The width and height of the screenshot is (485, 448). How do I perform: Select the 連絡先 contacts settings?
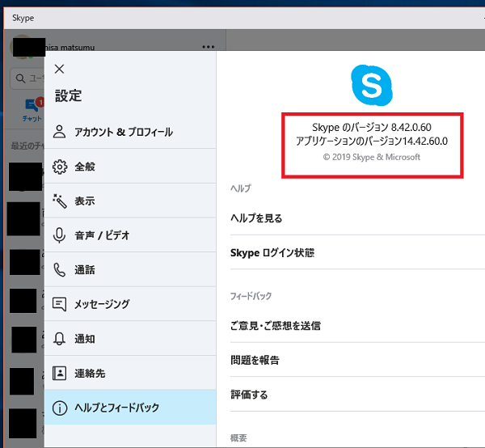click(130, 373)
